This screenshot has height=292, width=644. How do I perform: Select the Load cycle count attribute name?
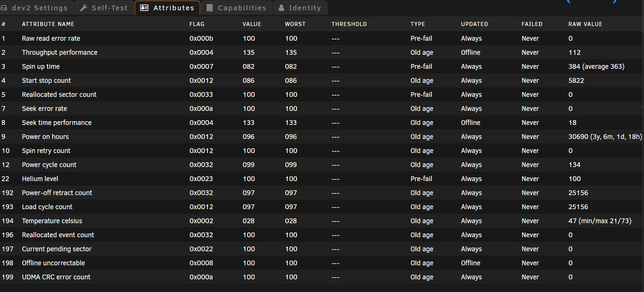[x=47, y=207]
